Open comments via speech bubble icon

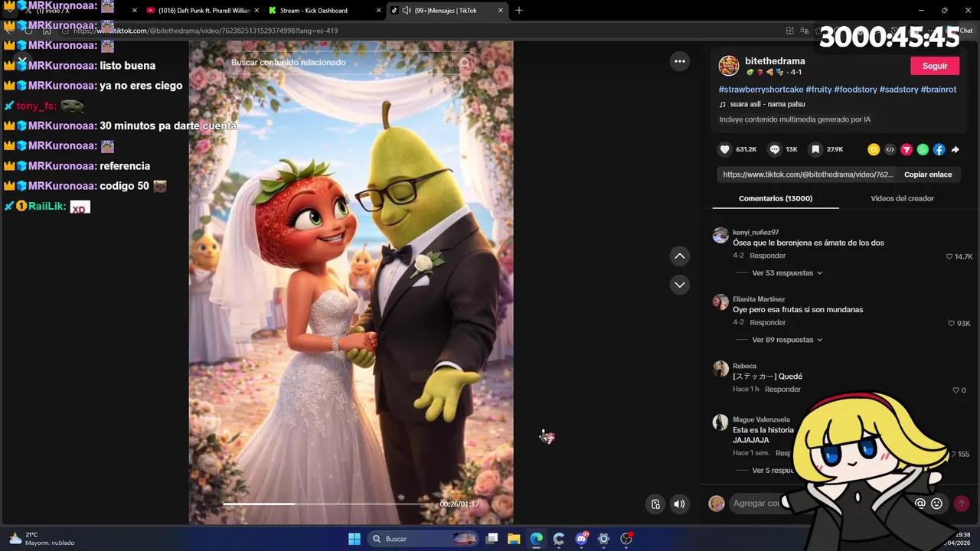(774, 149)
